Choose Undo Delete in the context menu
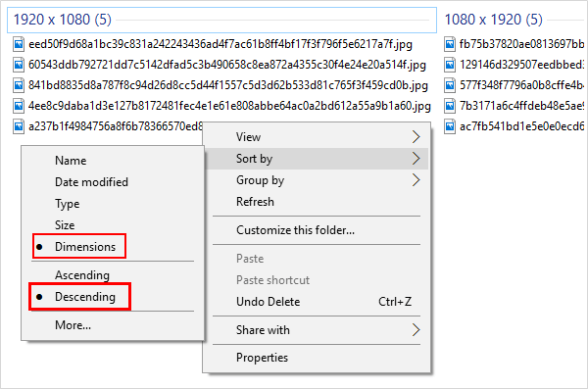The width and height of the screenshot is (588, 389). click(317, 302)
